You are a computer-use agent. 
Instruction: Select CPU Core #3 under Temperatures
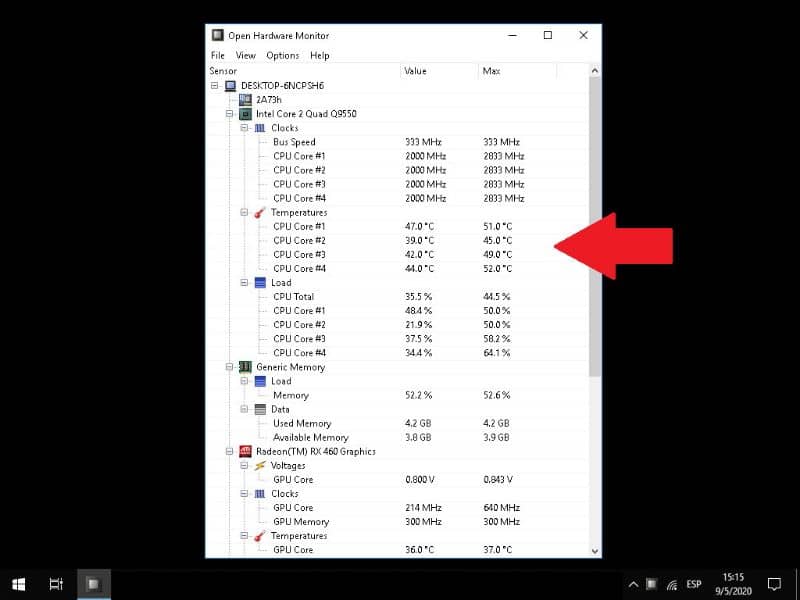click(397, 255)
